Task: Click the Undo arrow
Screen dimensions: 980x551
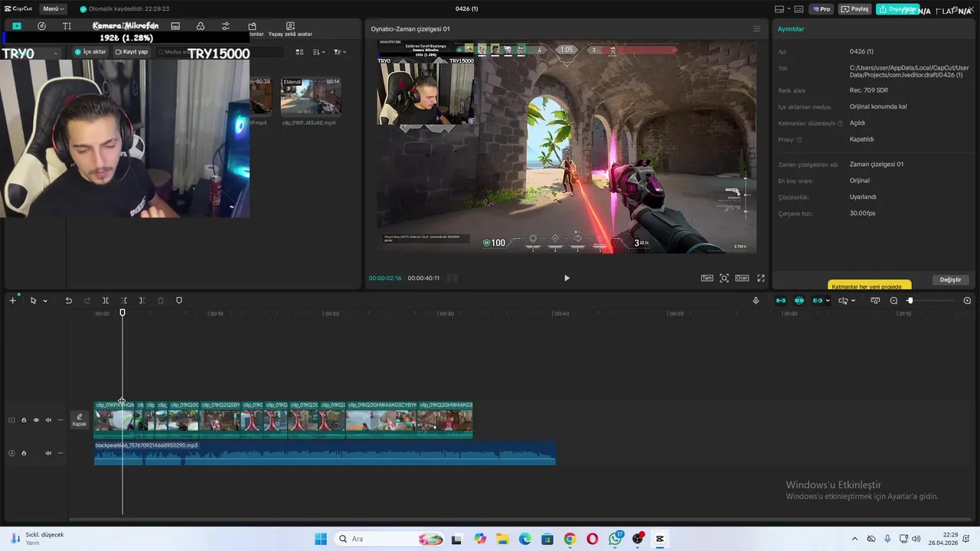Action: pos(68,301)
